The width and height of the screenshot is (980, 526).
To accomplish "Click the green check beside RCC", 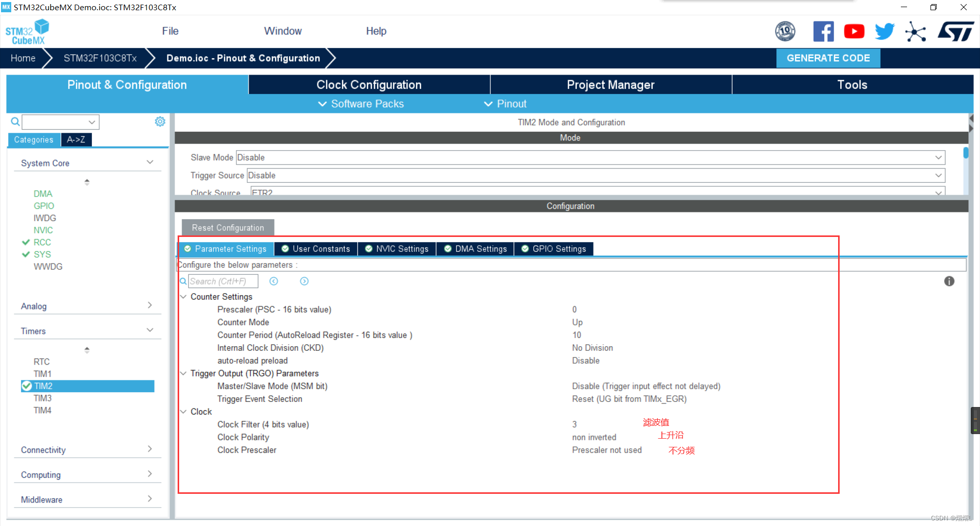I will (26, 242).
